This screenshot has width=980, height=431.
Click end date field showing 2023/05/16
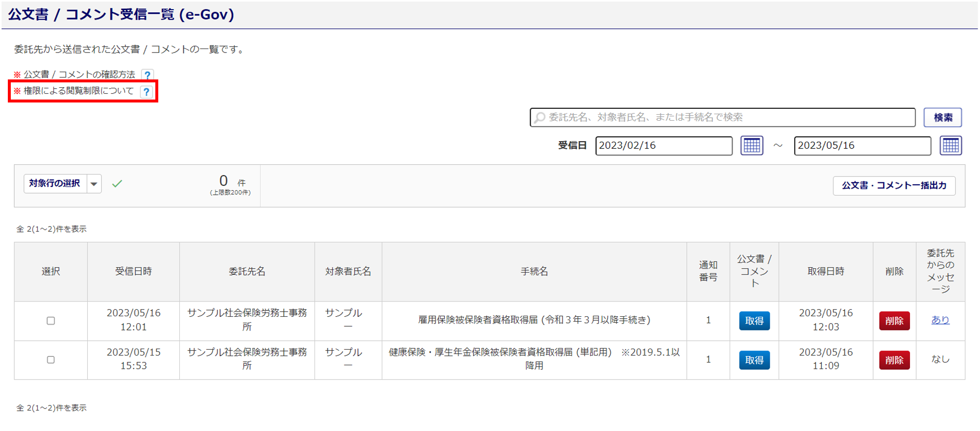[x=862, y=146]
